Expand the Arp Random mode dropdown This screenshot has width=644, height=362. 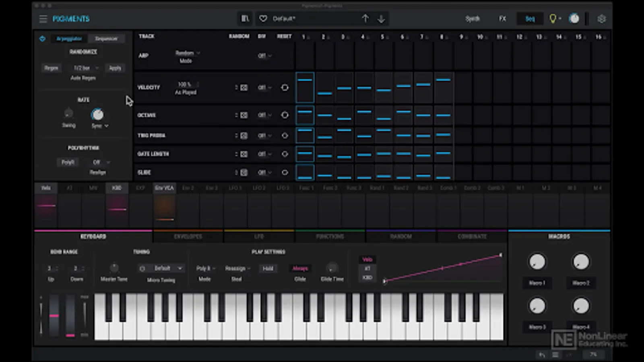[187, 53]
